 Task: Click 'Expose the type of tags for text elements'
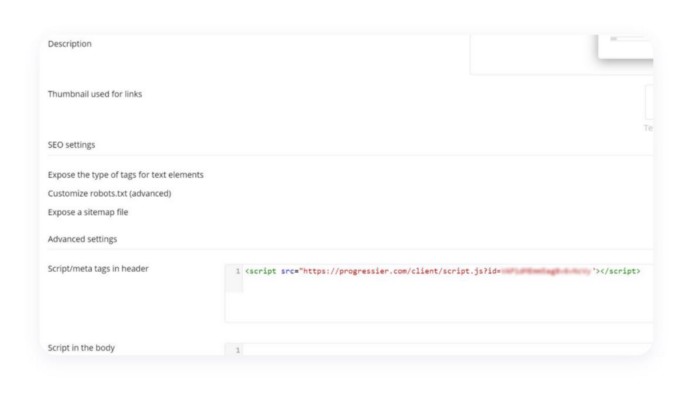pyautogui.click(x=125, y=175)
